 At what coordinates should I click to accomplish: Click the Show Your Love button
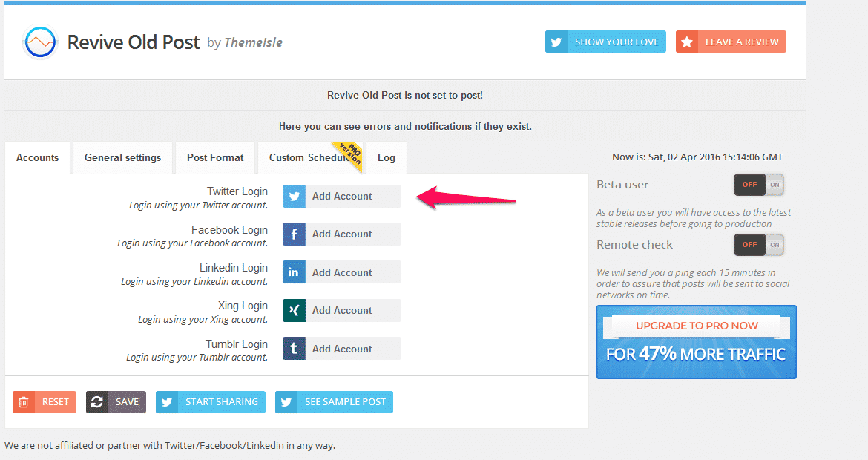click(605, 42)
